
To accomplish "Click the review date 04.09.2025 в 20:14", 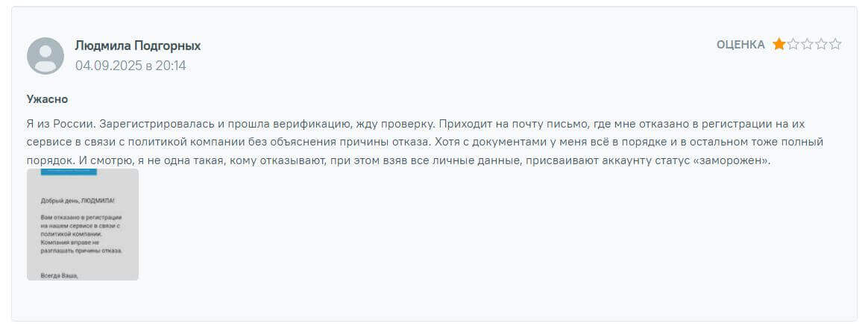I will (130, 66).
